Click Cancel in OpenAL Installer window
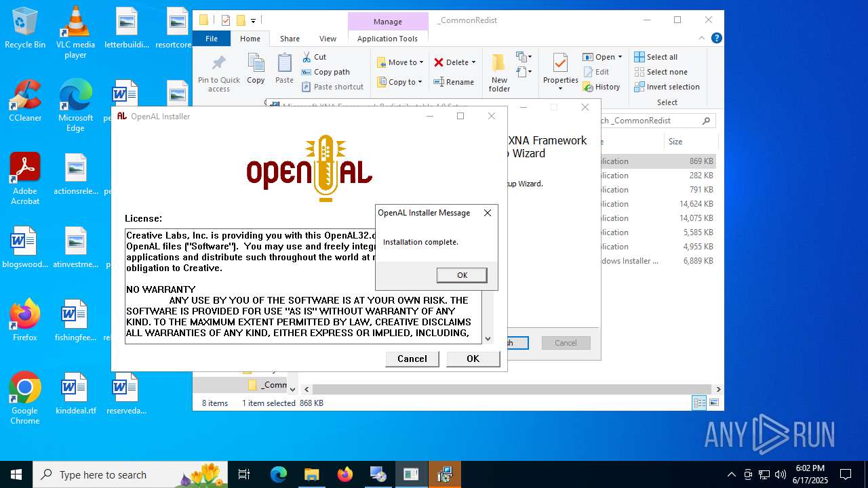The width and height of the screenshot is (868, 488). tap(412, 359)
